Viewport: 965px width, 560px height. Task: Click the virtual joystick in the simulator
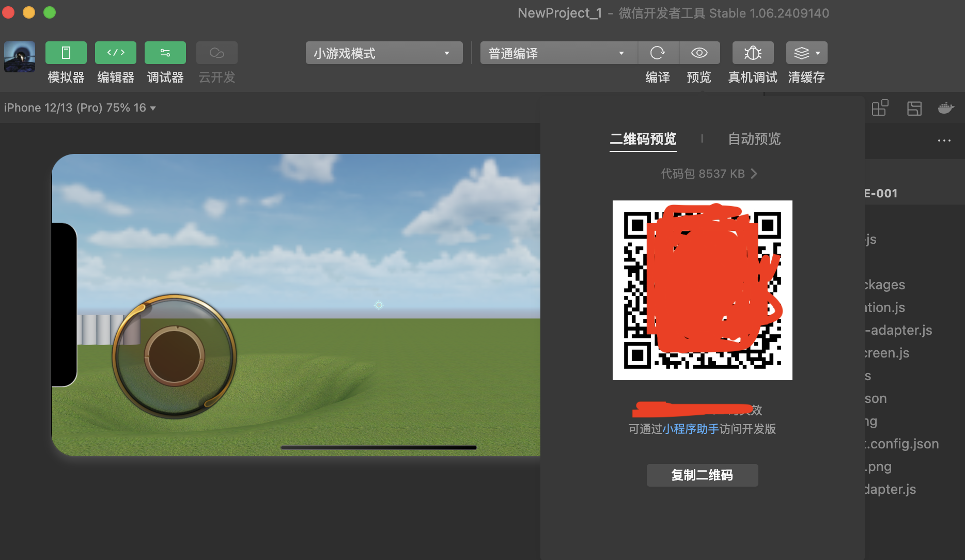[x=175, y=356]
